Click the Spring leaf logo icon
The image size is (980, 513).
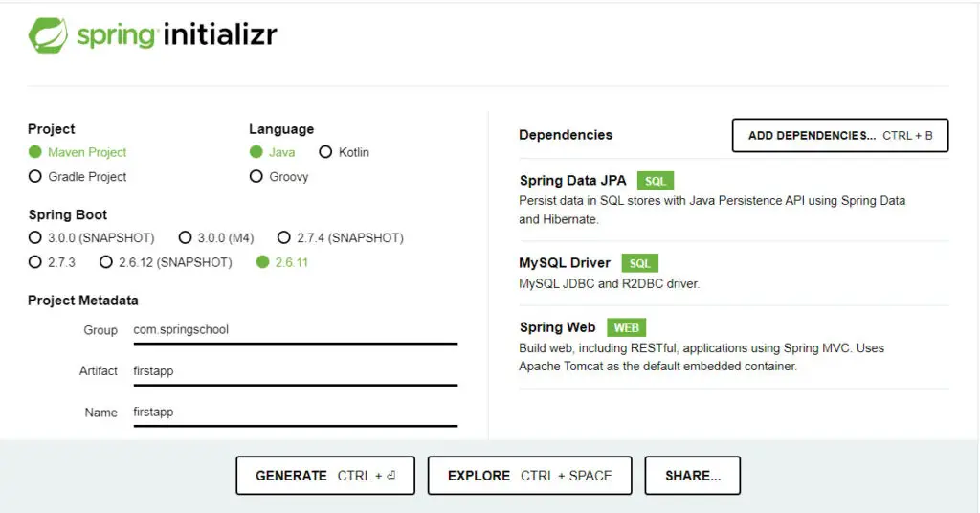point(47,35)
